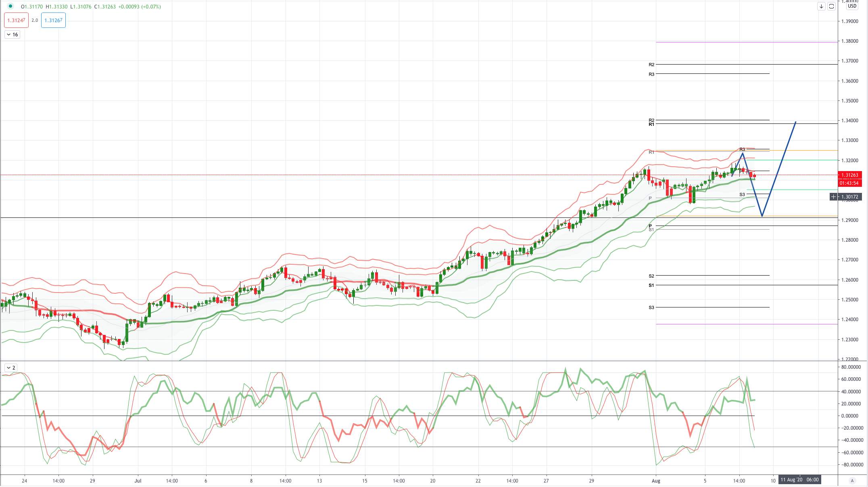Click the change value +0.00093 (+0.07%)
This screenshot has height=487, width=868.
click(x=140, y=6)
